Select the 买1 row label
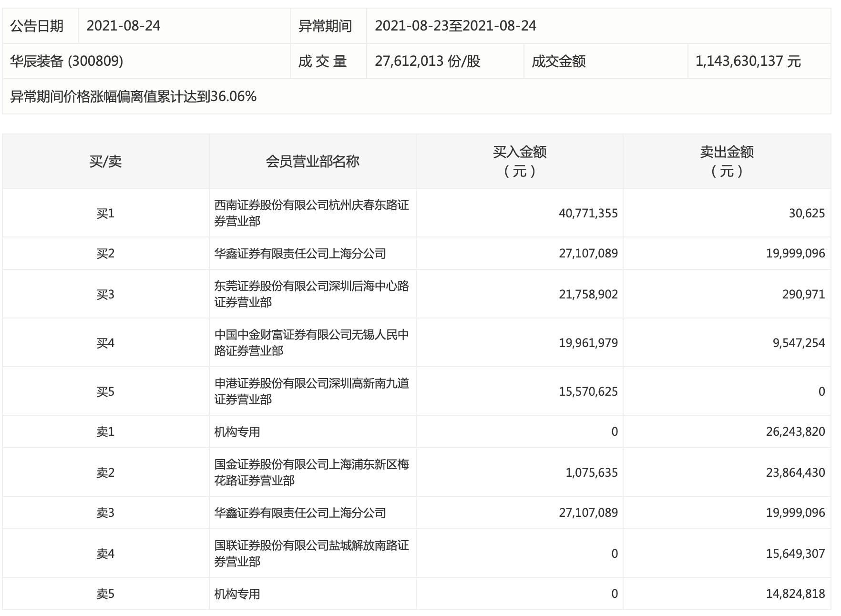This screenshot has width=841, height=616. 105,213
